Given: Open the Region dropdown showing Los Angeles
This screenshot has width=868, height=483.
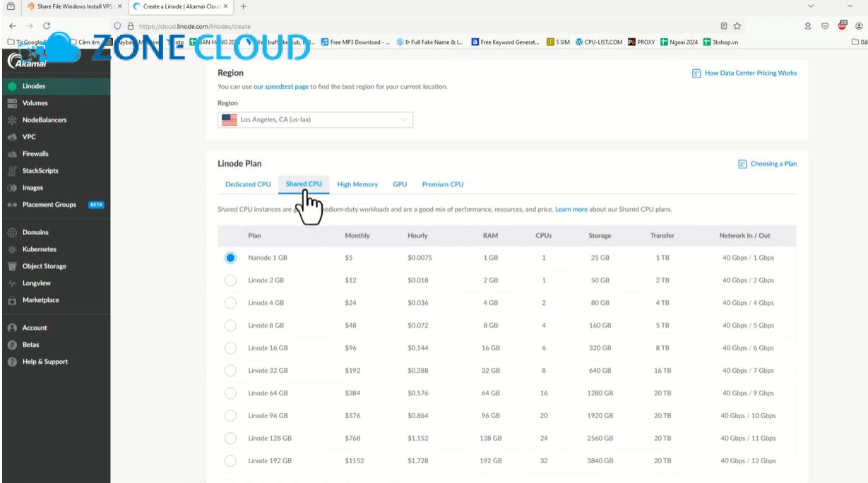Looking at the screenshot, I should coord(315,119).
